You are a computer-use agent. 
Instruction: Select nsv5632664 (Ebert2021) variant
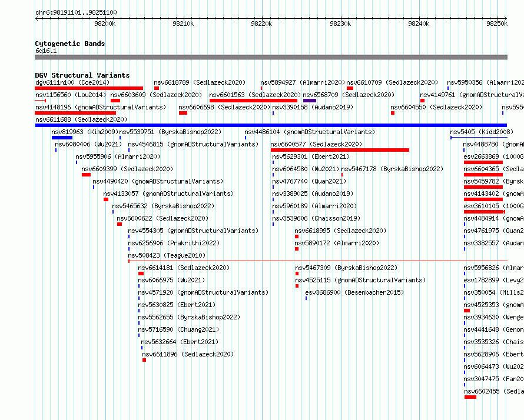pyautogui.click(x=180, y=342)
